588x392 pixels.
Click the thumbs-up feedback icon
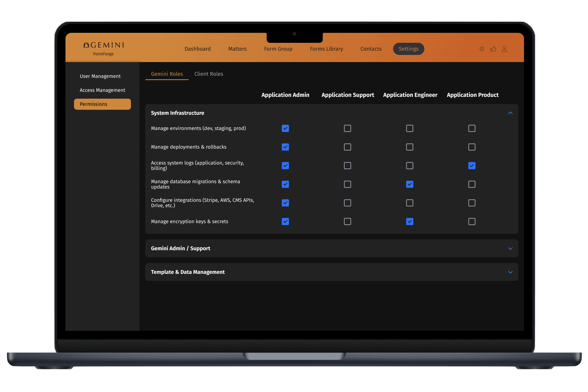click(x=493, y=49)
